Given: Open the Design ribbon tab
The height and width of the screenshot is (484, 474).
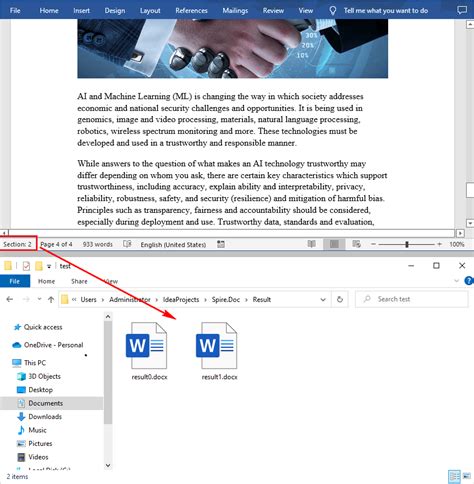Looking at the screenshot, I should [115, 11].
